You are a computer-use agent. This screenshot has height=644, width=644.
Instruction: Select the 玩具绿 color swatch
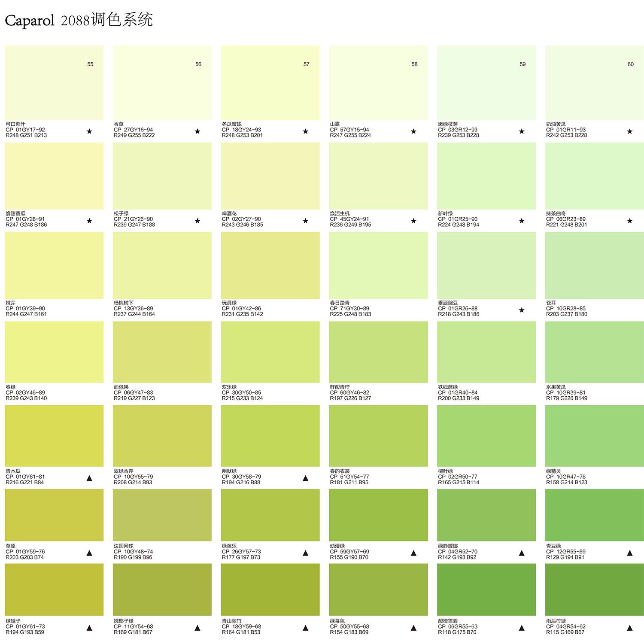[270, 265]
